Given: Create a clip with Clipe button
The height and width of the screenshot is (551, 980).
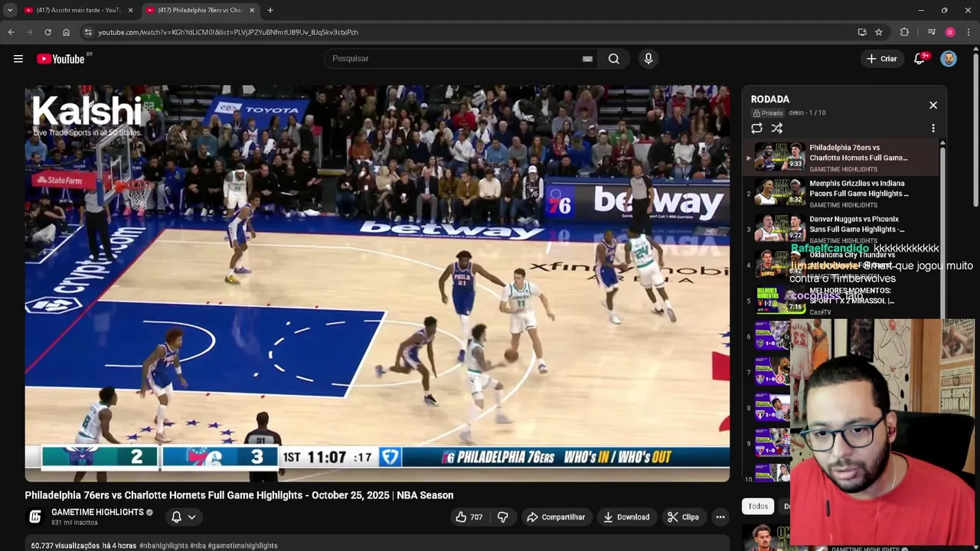Looking at the screenshot, I should pos(683,517).
